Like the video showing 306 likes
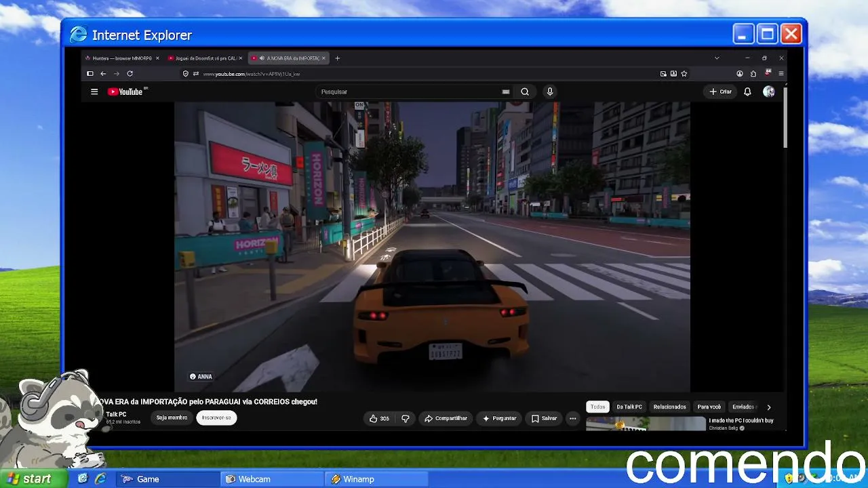The height and width of the screenshot is (488, 868). coord(379,418)
